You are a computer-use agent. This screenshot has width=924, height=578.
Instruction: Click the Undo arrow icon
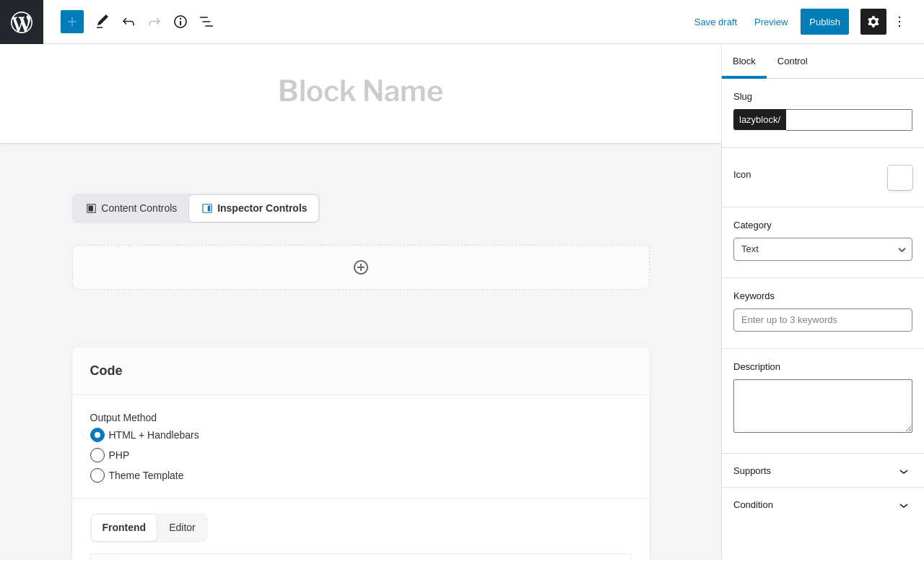128,22
